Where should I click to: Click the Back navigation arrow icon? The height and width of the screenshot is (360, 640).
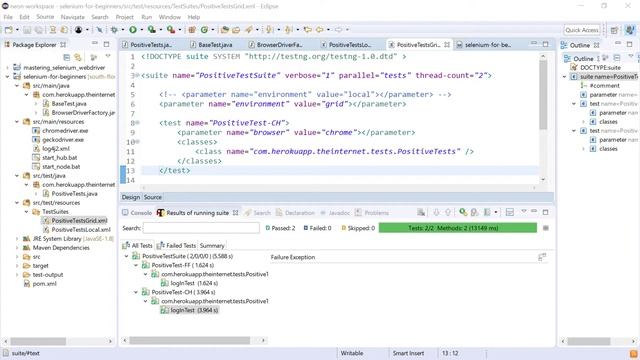[319, 30]
